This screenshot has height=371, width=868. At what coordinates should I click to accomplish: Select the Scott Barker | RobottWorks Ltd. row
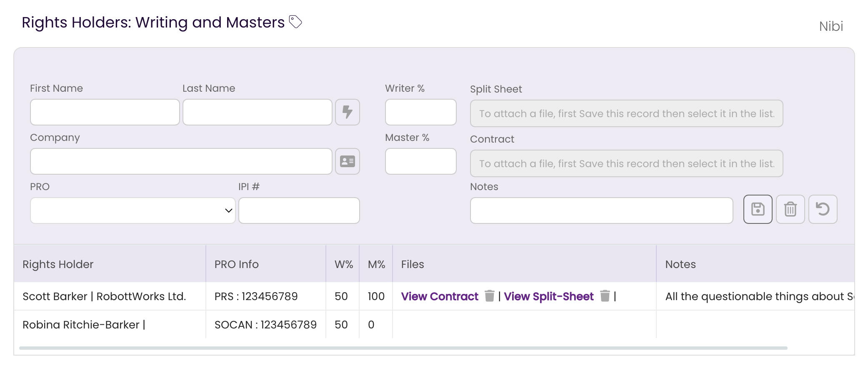(x=434, y=296)
